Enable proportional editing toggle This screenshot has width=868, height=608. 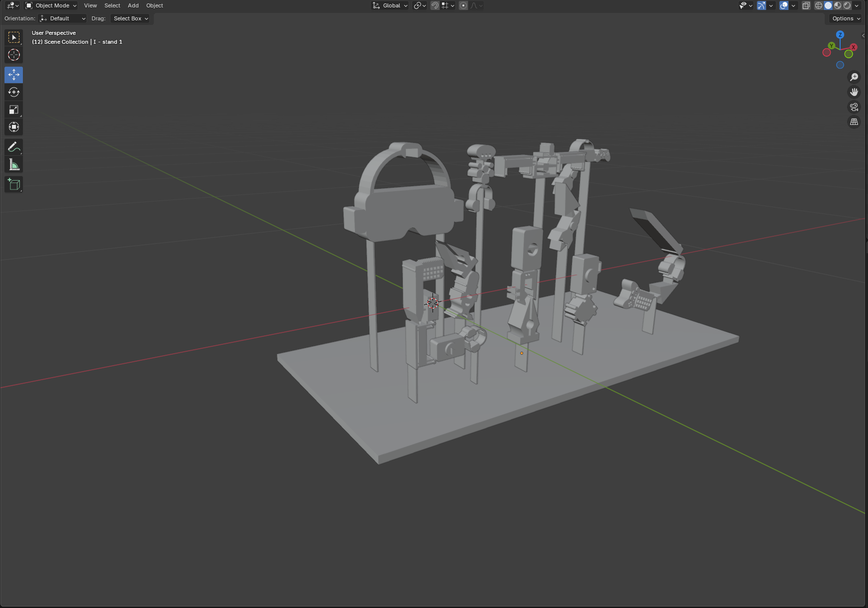pos(463,5)
